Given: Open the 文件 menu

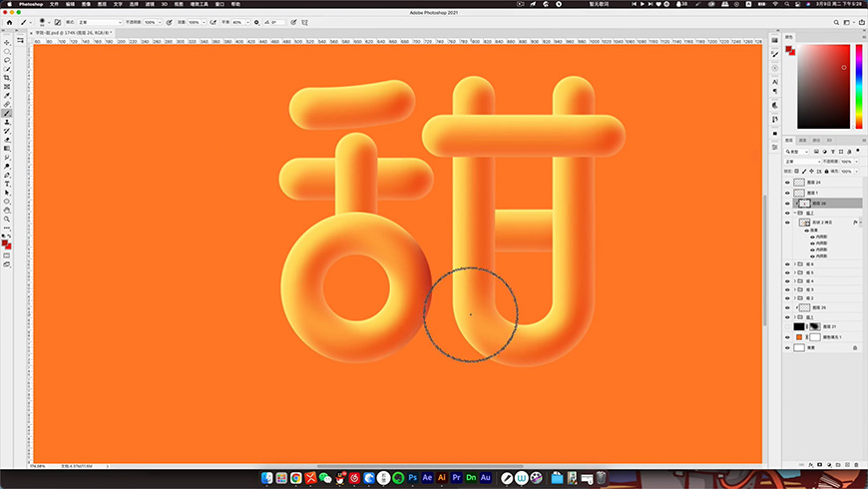Looking at the screenshot, I should (54, 4).
